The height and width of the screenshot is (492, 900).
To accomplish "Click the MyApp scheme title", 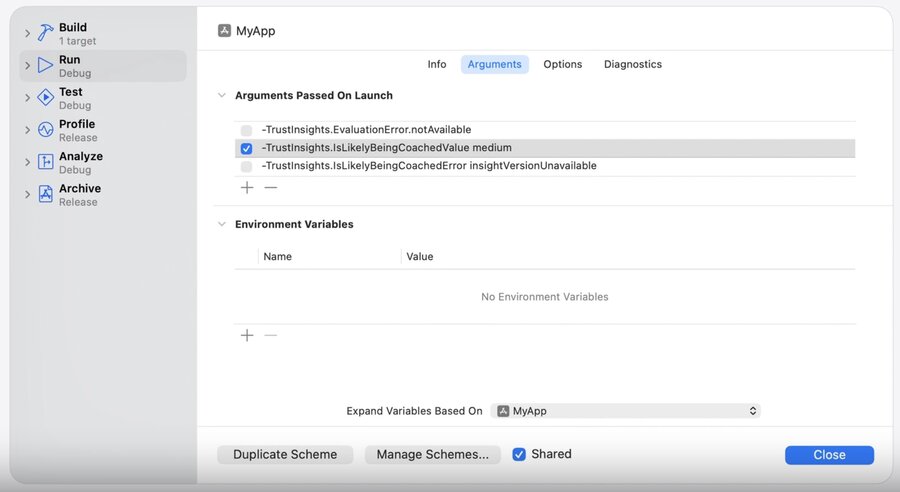I will (255, 31).
